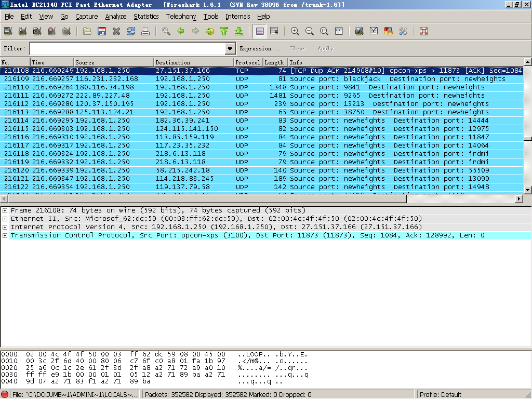
Task: Select packet 216120 to 58.215.242.18
Action: point(262,170)
